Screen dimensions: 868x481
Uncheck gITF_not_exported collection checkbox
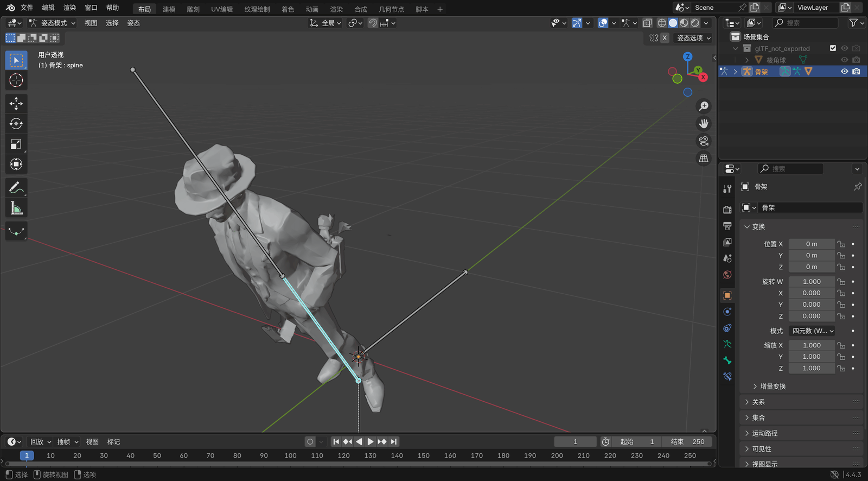tap(833, 48)
